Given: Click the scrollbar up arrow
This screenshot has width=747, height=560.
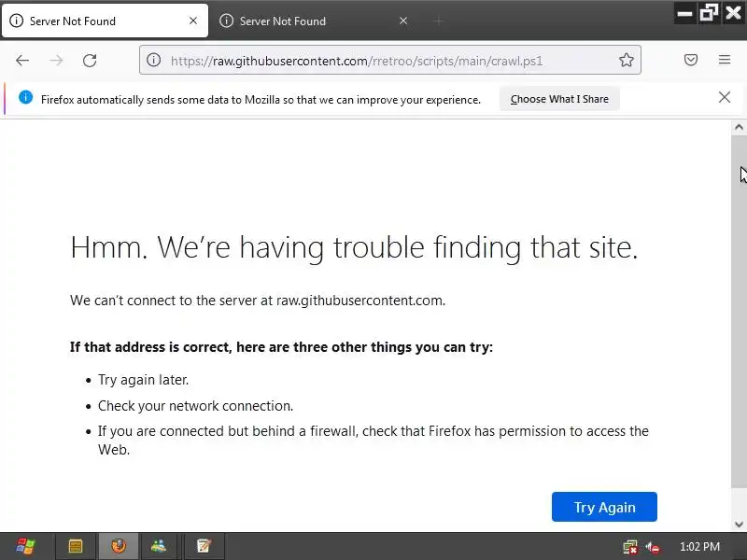Looking at the screenshot, I should click(x=739, y=127).
